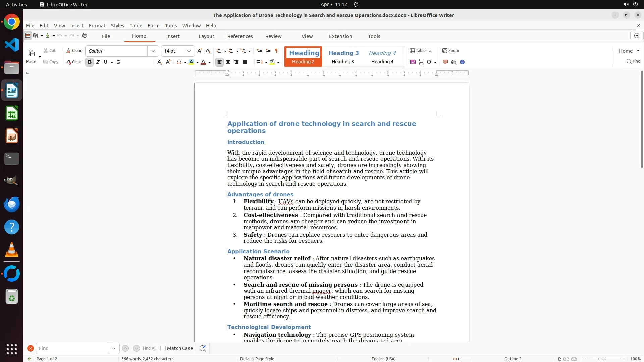Switch to the References tab
The height and width of the screenshot is (362, 644).
[240, 36]
